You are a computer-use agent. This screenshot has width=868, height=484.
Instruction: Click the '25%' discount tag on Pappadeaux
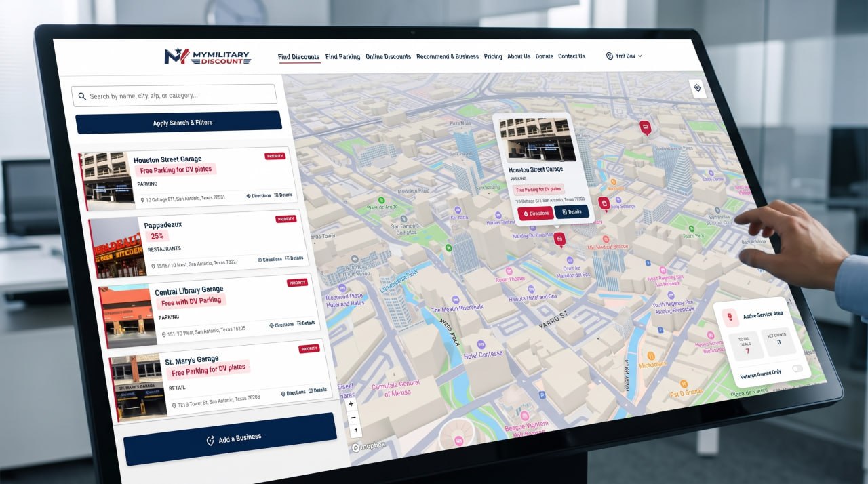pos(157,236)
